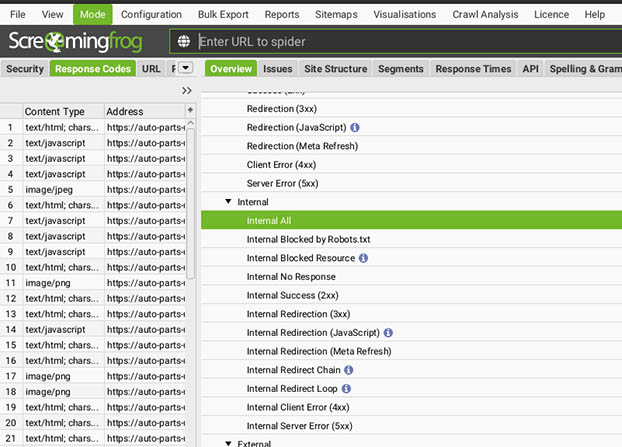Click info icon beside Internal Blocked Resource
622x447 pixels.
pyautogui.click(x=363, y=258)
